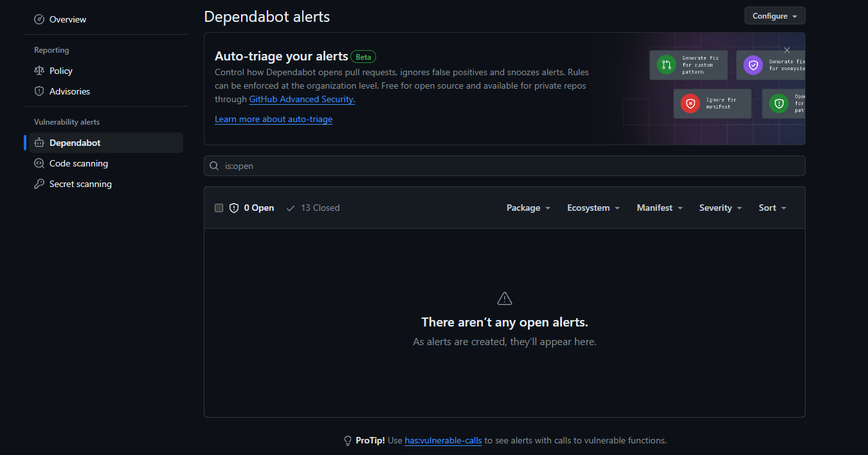Click the "As alerts are created" message

pos(505,342)
